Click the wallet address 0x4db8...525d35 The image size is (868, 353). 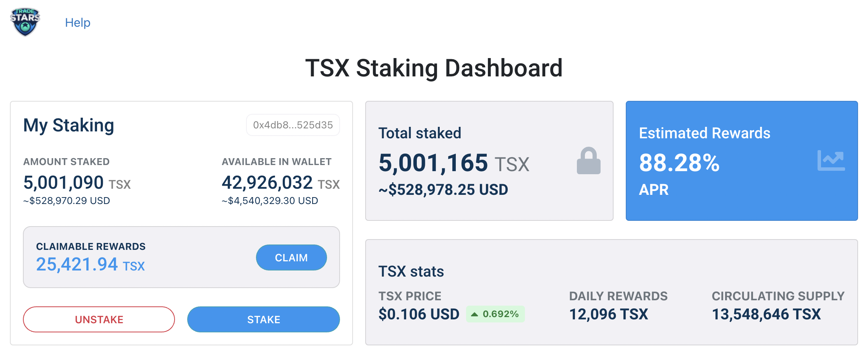[x=293, y=125]
